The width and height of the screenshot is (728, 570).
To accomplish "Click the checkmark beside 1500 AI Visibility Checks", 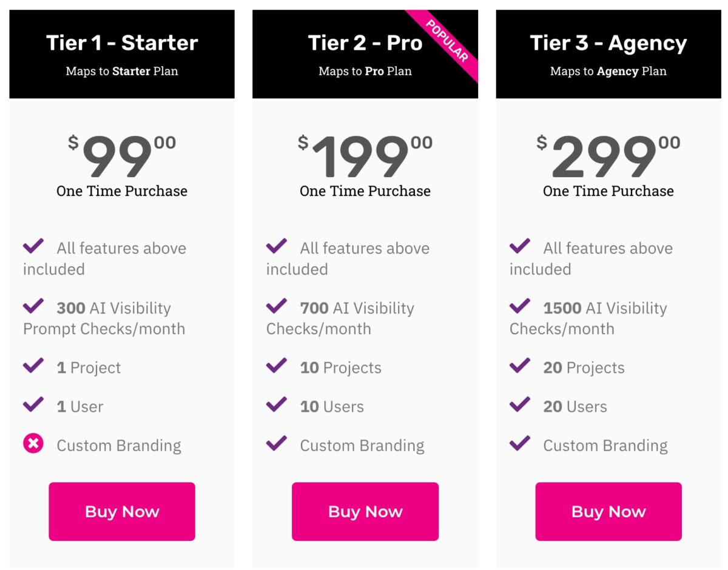I will (x=519, y=306).
